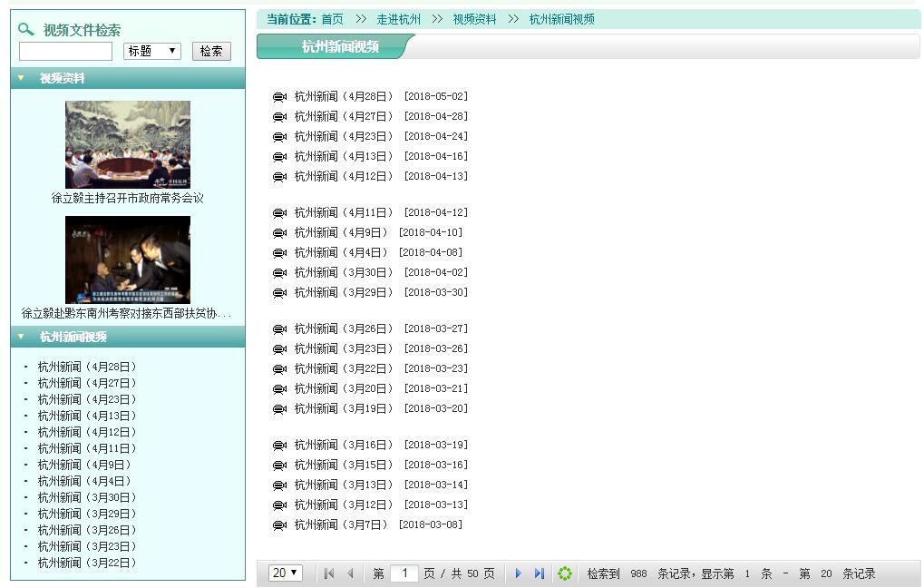Screen dimensions: 924x588
Task: Go to the next page arrow
Action: (x=519, y=573)
